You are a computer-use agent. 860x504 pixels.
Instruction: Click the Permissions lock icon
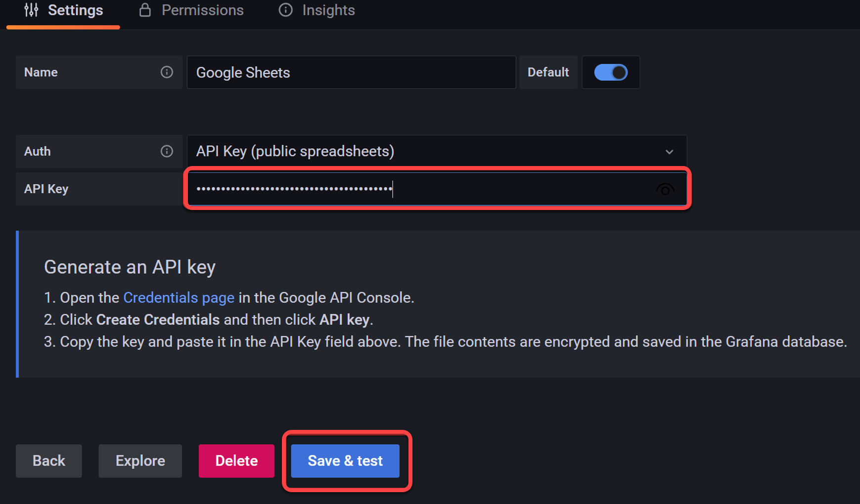click(x=145, y=10)
